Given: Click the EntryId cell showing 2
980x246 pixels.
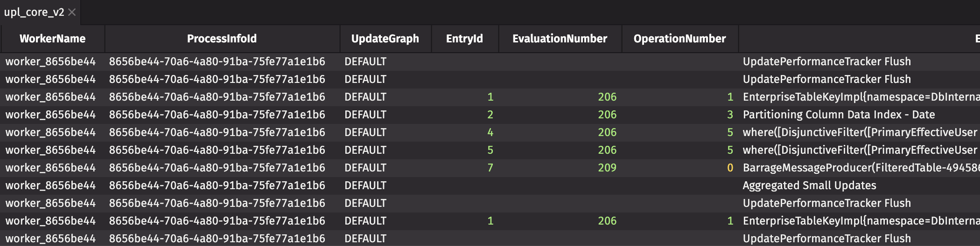Looking at the screenshot, I should [x=490, y=115].
